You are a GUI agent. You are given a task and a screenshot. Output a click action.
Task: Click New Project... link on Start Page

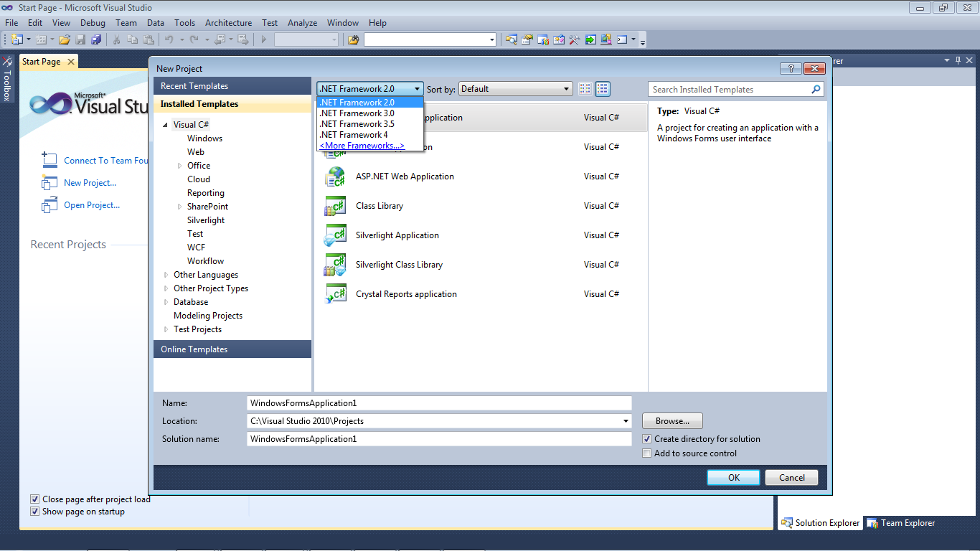pyautogui.click(x=90, y=183)
